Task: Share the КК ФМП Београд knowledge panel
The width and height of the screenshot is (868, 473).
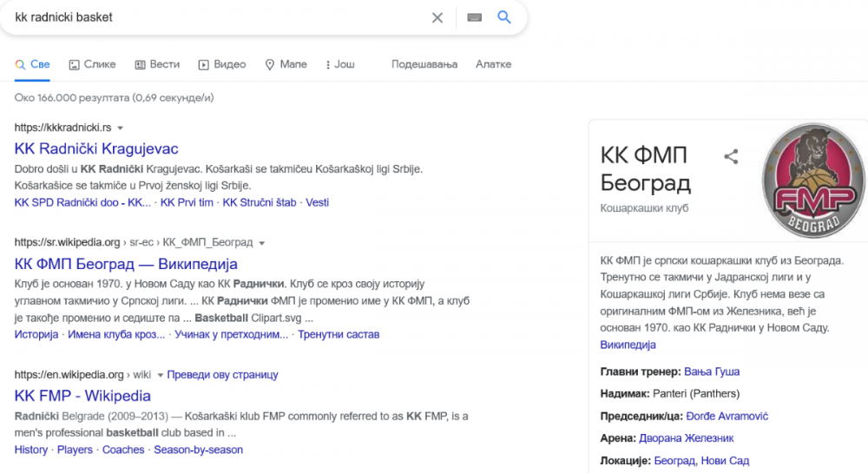Action: pyautogui.click(x=731, y=156)
